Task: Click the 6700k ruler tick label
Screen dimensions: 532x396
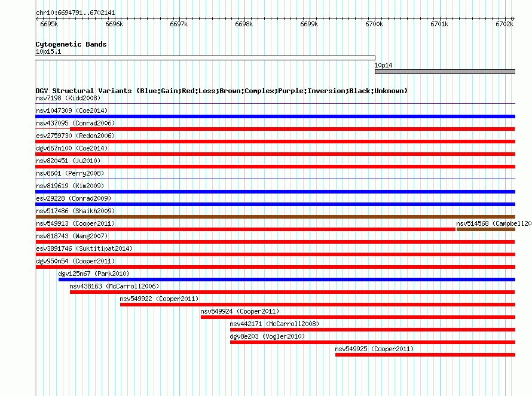Action: click(x=374, y=24)
